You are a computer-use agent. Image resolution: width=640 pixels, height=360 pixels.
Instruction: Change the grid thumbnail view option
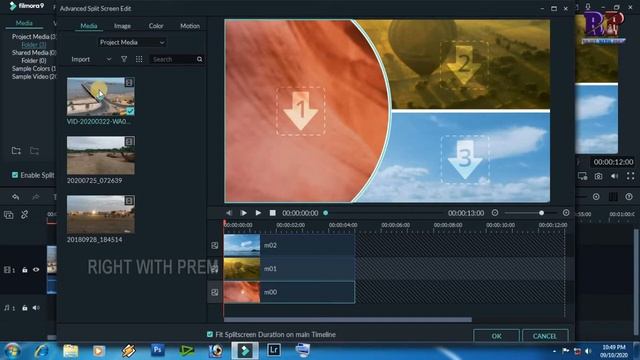pos(139,59)
